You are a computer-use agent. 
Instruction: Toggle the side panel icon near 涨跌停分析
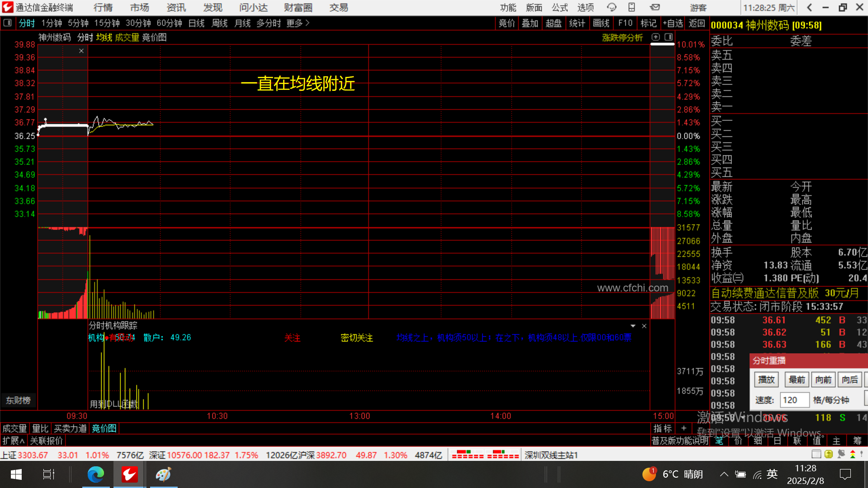click(x=669, y=37)
